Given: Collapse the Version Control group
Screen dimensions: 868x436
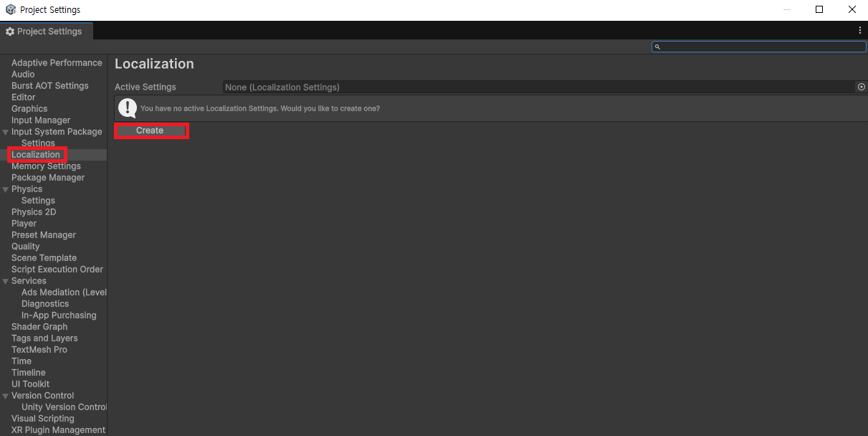Looking at the screenshot, I should pos(6,396).
